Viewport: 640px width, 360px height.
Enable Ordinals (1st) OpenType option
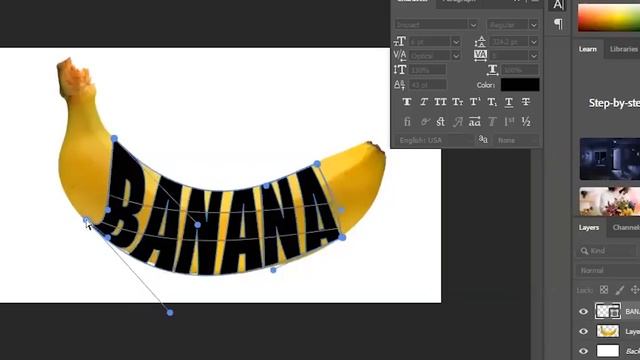509,122
